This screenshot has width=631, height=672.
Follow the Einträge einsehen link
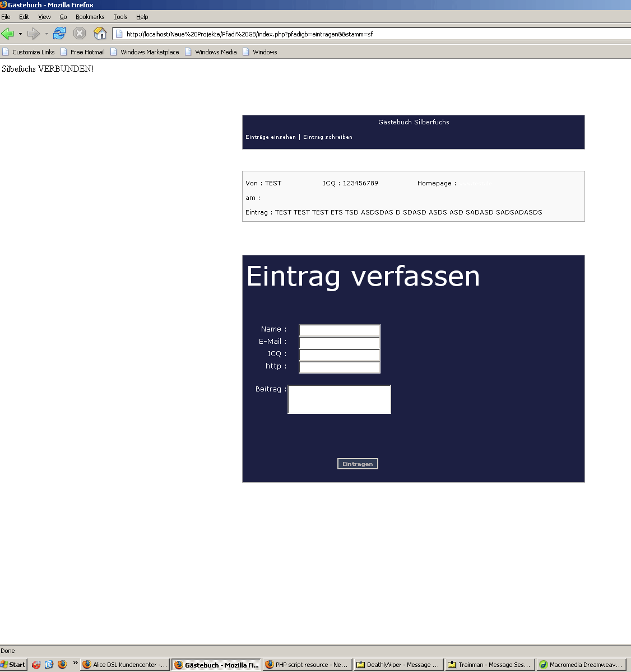270,137
